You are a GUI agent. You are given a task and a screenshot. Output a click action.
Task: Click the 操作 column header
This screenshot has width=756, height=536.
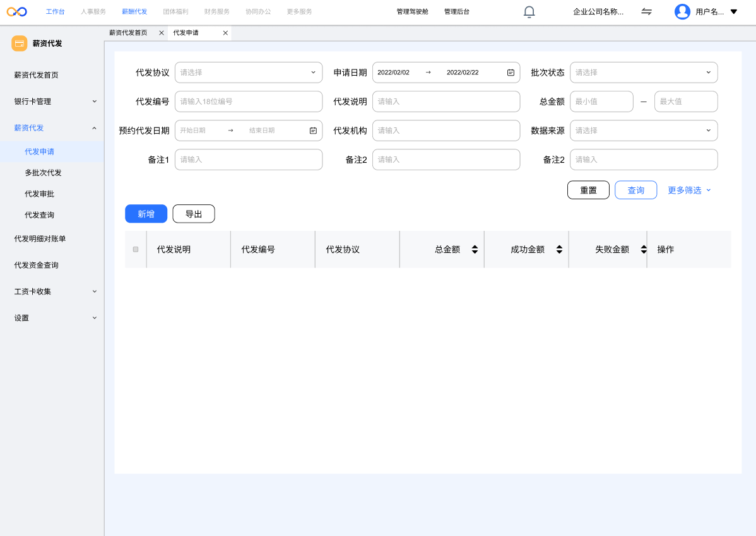pyautogui.click(x=665, y=250)
